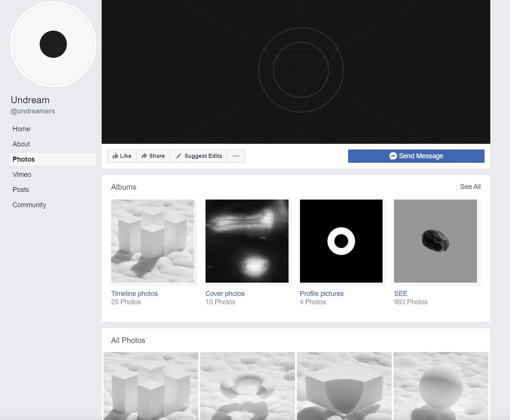
Task: Click the Messenger icon on Send Message
Action: pyautogui.click(x=393, y=156)
